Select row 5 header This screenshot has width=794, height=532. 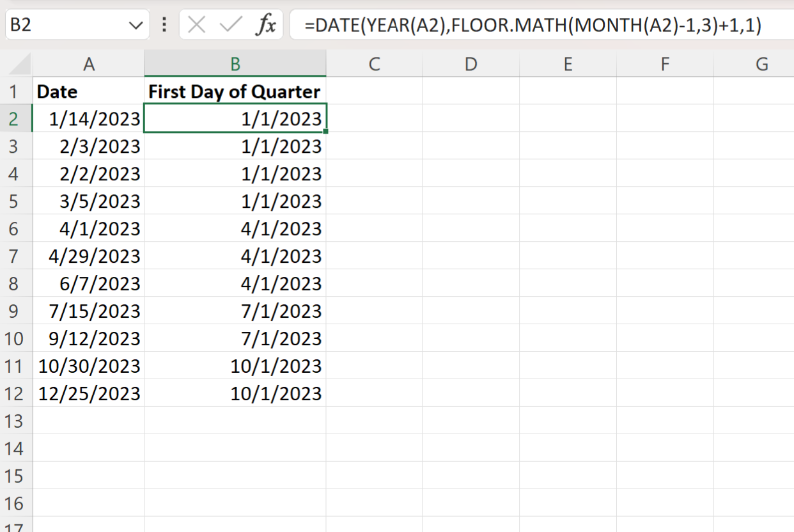pos(16,201)
